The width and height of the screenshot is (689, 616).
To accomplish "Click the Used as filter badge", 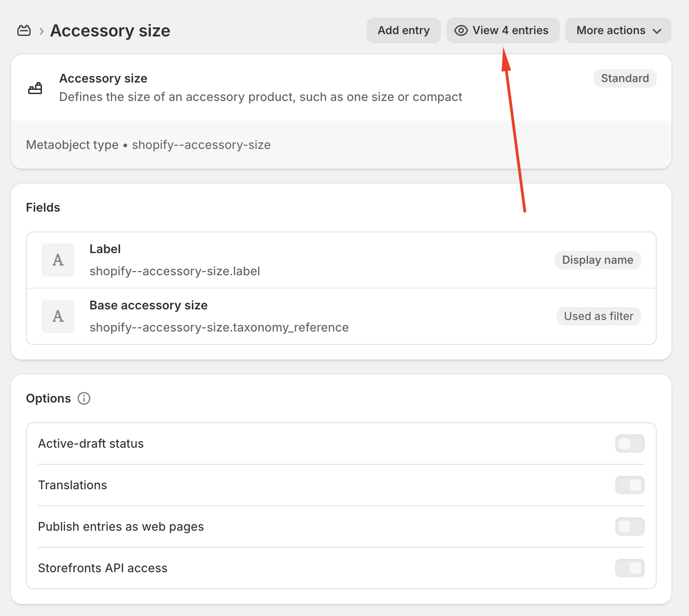I will (x=599, y=316).
